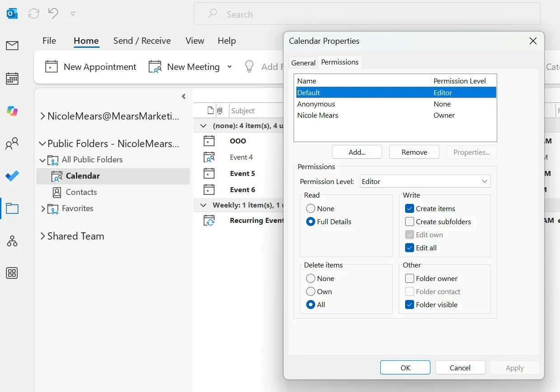Open Copilot icon in left sidebar

coord(12,111)
